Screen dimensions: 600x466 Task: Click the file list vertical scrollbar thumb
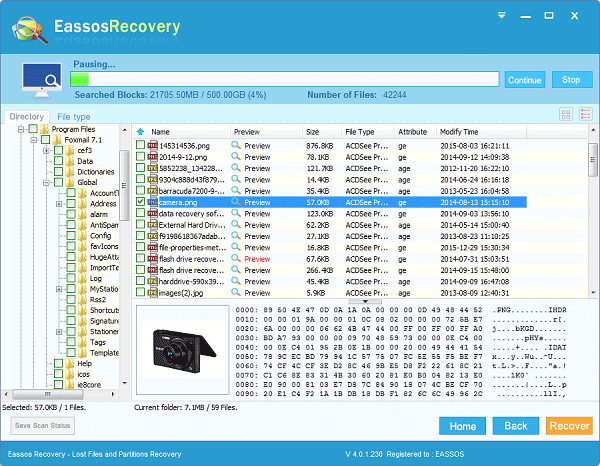click(x=593, y=159)
